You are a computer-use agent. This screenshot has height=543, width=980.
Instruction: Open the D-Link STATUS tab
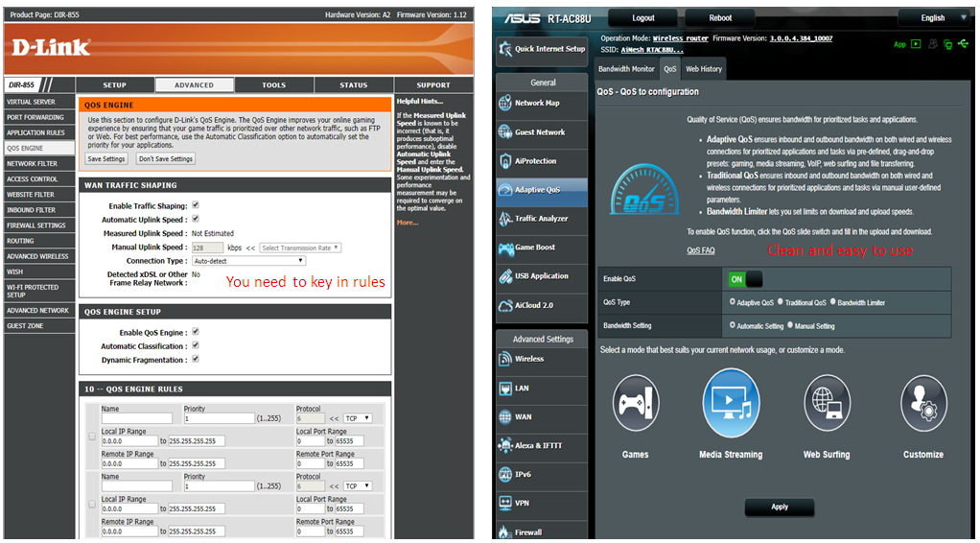pyautogui.click(x=354, y=85)
